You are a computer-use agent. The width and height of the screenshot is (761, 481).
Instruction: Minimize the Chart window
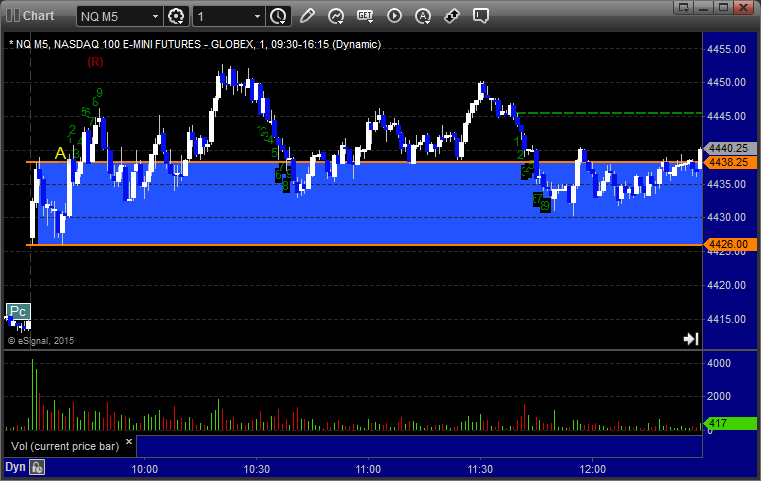pyautogui.click(x=704, y=7)
